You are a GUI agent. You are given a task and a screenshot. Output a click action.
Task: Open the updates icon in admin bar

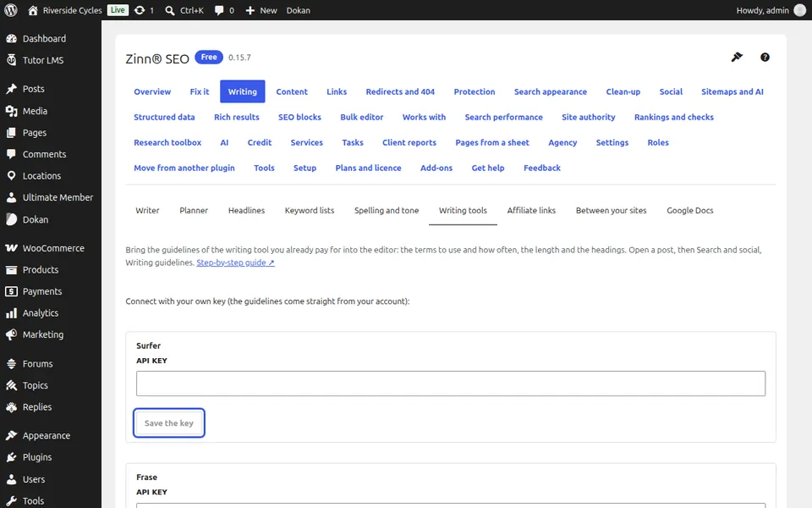coord(140,10)
